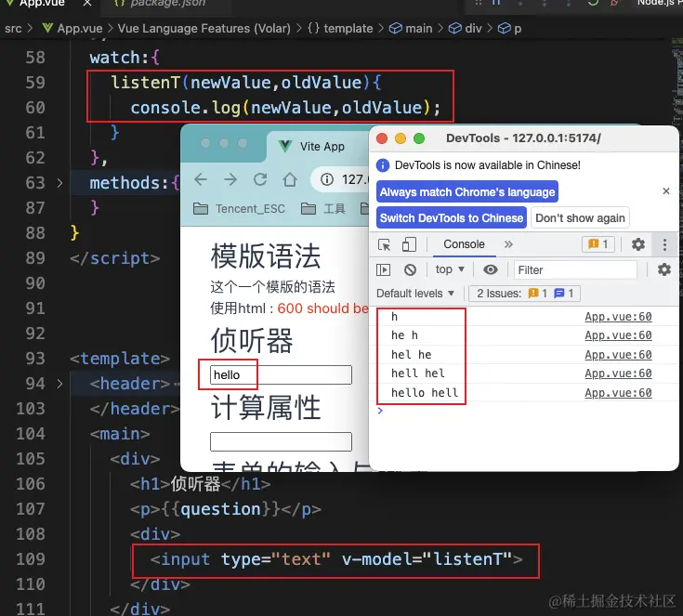Open App.vue:60 link for 'hel he' log

click(618, 355)
